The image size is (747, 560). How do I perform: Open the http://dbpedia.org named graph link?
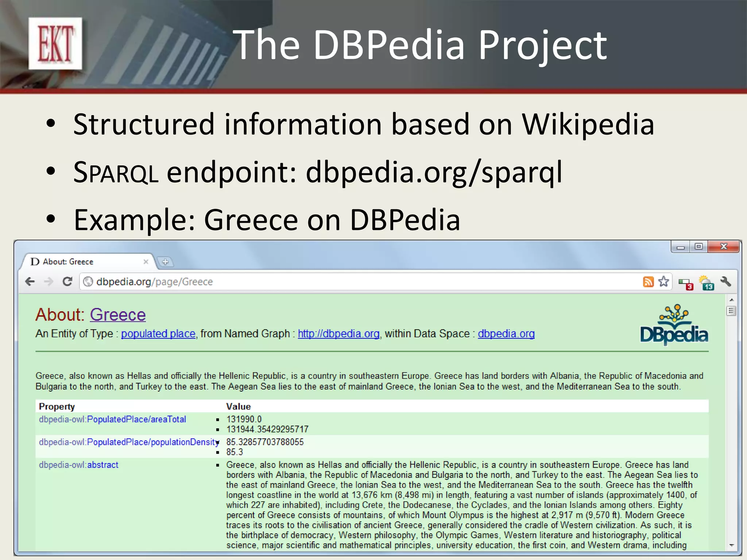(x=338, y=334)
